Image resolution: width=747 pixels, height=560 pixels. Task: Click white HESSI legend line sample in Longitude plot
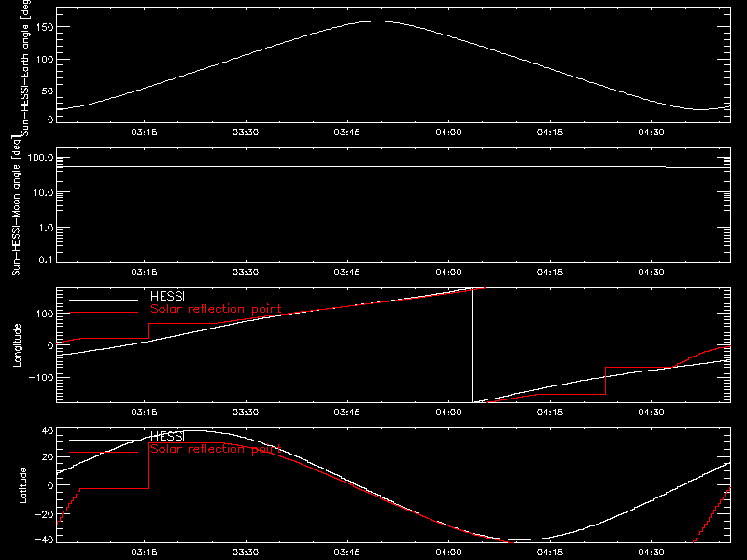coord(104,300)
